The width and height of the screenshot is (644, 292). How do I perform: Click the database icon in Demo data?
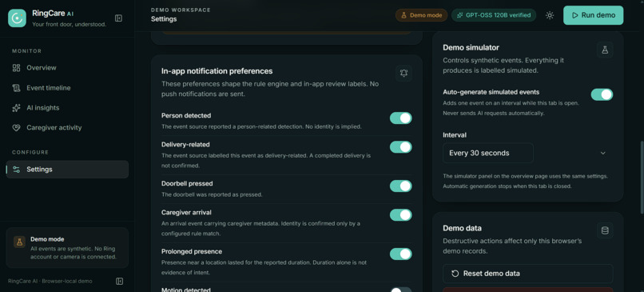coord(605,230)
